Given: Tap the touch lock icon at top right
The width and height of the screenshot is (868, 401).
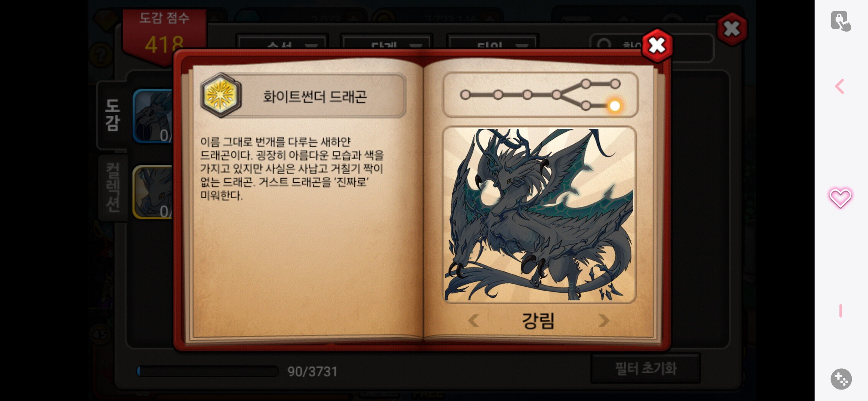Looking at the screenshot, I should [841, 21].
